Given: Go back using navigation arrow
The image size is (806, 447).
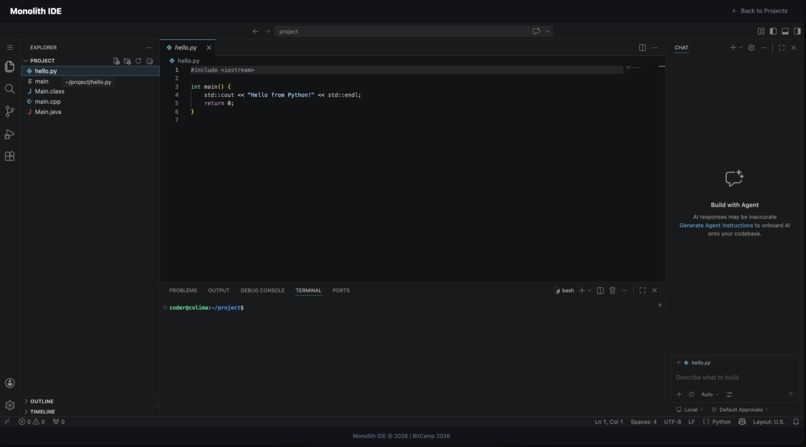Looking at the screenshot, I should [x=255, y=31].
